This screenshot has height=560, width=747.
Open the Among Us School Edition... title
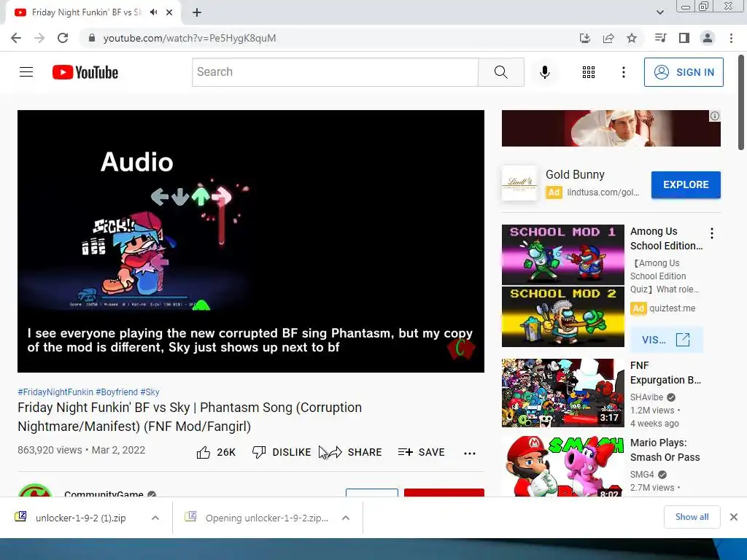tap(667, 238)
